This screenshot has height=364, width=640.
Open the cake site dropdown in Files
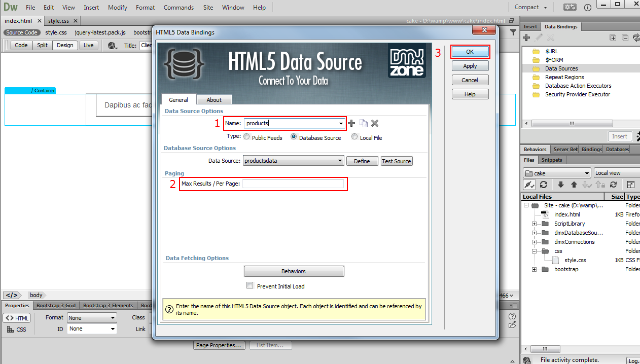pos(557,173)
